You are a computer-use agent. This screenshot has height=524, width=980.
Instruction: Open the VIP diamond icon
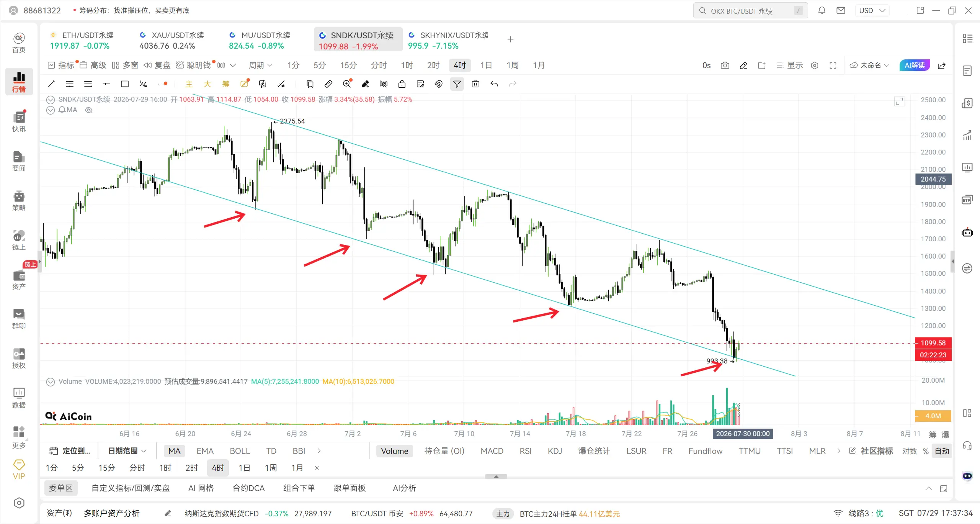click(x=19, y=470)
